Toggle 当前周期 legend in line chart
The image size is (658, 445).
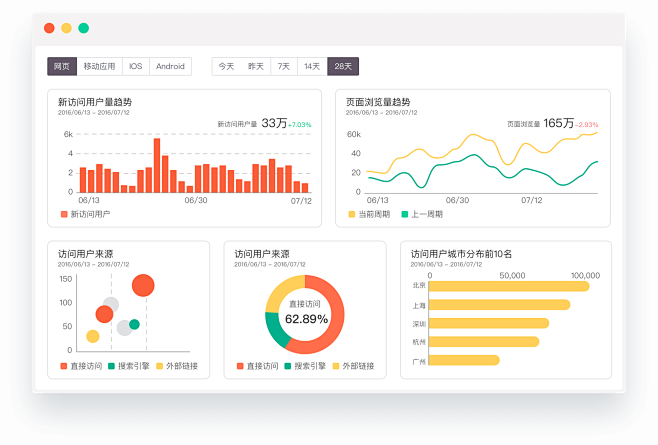click(369, 215)
